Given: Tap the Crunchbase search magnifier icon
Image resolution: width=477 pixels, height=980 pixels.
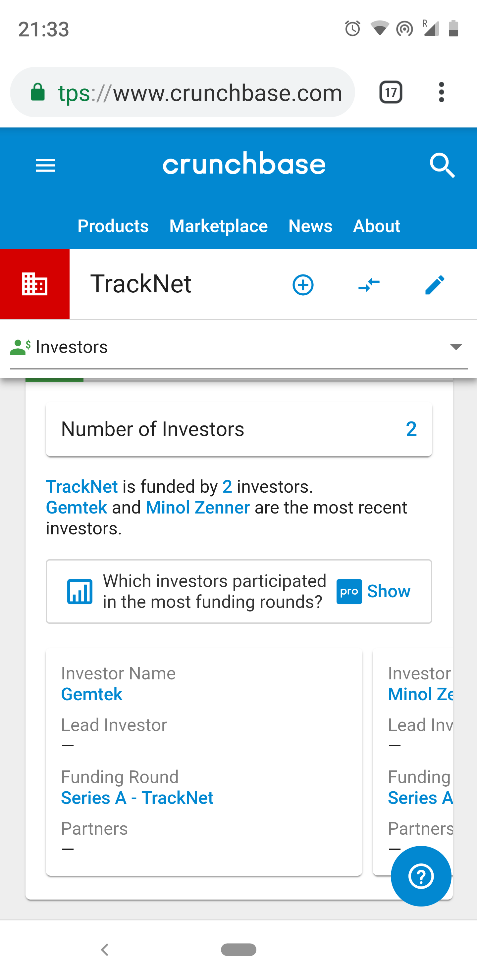Looking at the screenshot, I should coord(442,166).
